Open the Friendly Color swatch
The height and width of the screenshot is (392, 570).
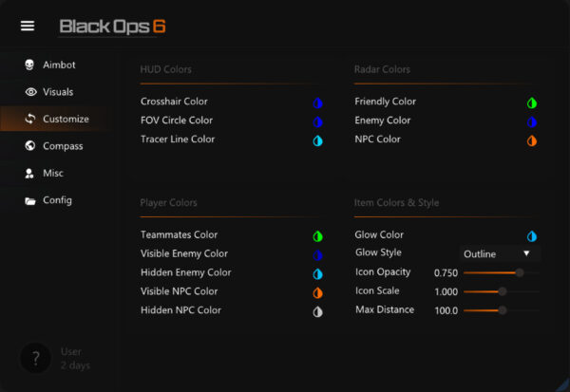tap(532, 103)
